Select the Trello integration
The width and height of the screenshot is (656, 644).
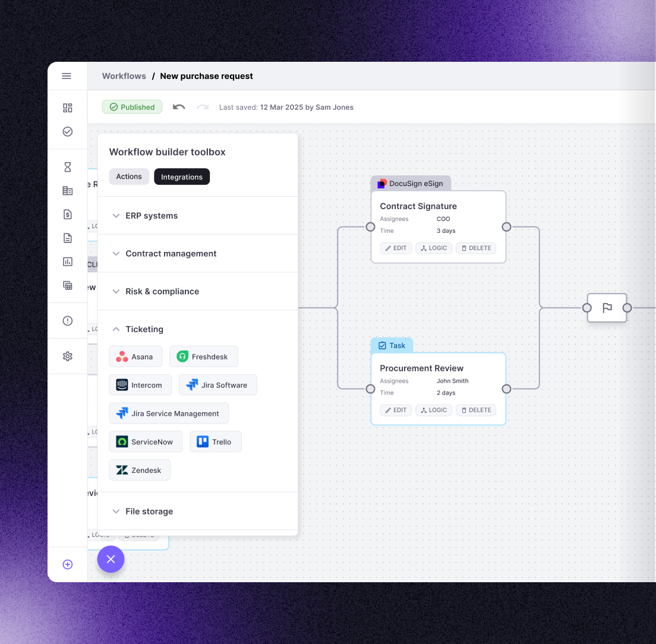[216, 442]
